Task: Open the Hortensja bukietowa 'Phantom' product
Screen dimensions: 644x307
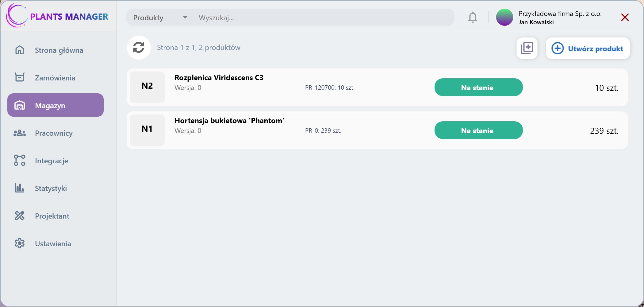Action: [x=229, y=121]
